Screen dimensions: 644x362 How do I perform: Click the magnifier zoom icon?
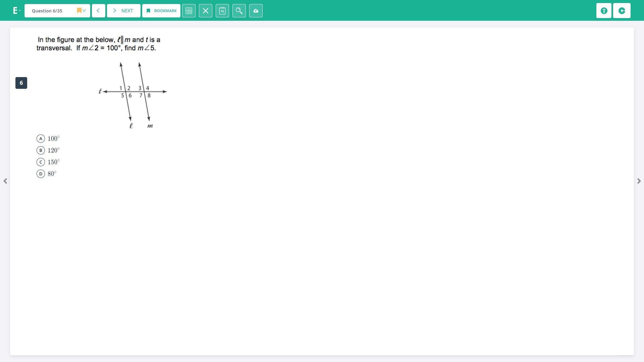[239, 11]
